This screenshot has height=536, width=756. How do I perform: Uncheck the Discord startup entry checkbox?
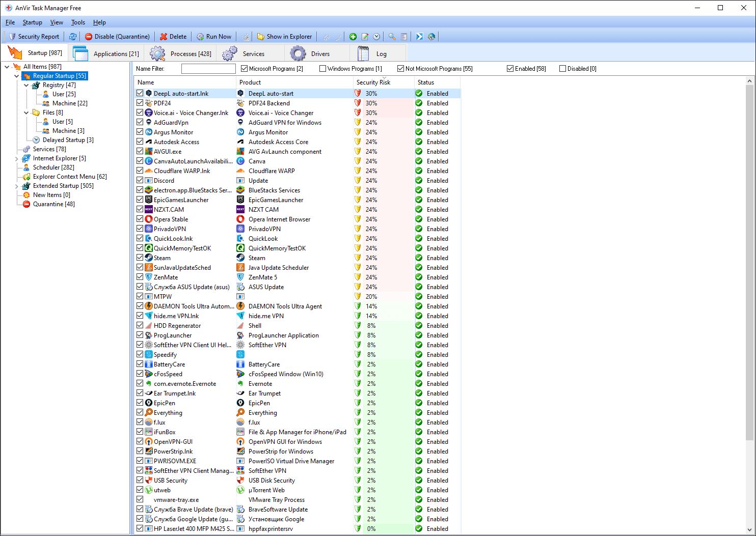[x=140, y=180]
